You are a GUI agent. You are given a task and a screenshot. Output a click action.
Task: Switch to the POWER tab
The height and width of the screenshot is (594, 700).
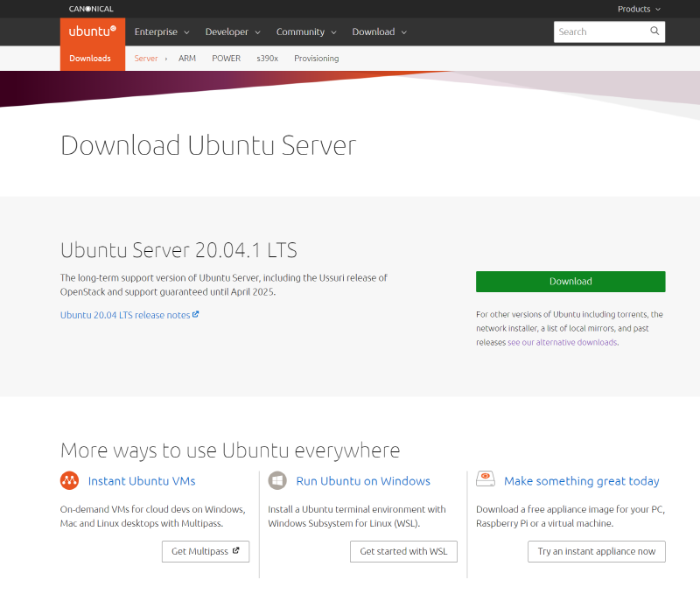pyautogui.click(x=226, y=58)
